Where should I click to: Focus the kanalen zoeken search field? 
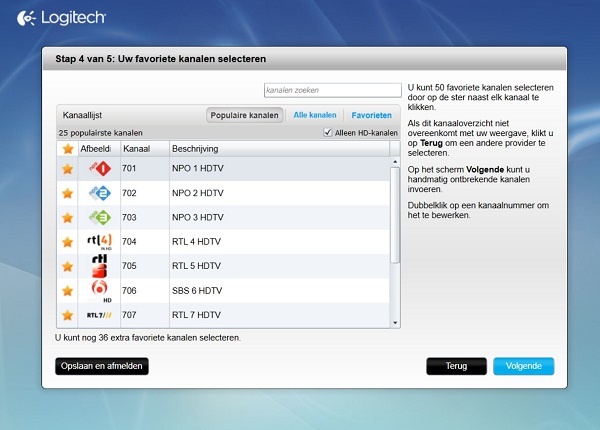tap(333, 90)
